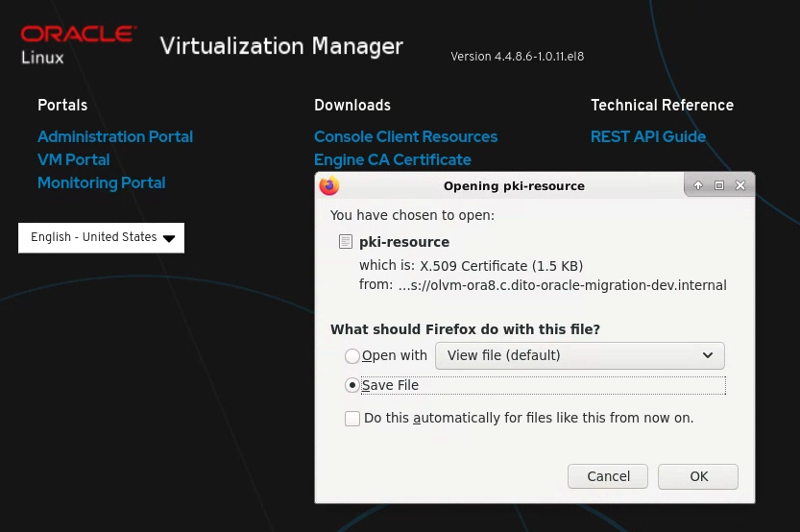Image resolution: width=800 pixels, height=532 pixels.
Task: Go to the VM Portal
Action: pyautogui.click(x=73, y=159)
